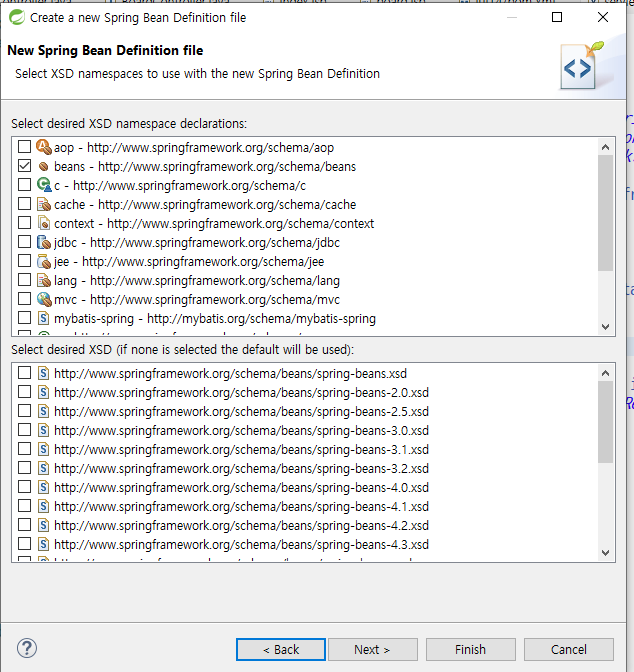The width and height of the screenshot is (634, 672).
Task: Go back with the Back button
Action: (x=281, y=649)
